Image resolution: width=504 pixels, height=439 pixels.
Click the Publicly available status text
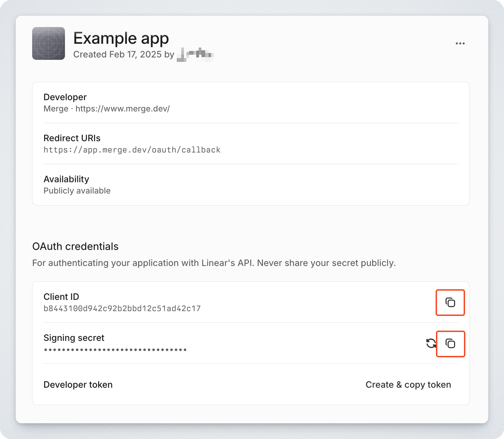pos(77,191)
